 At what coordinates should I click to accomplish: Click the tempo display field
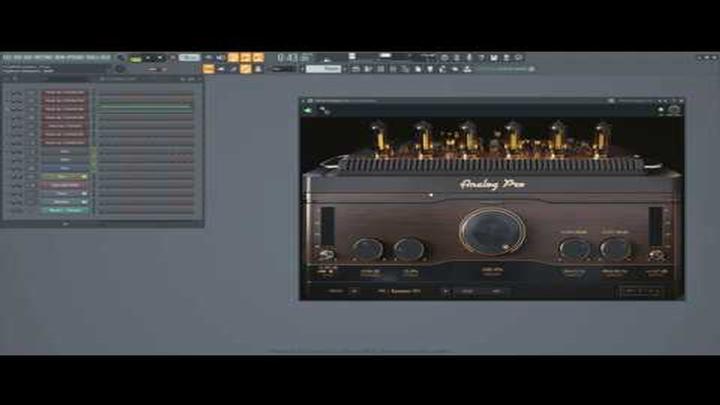[190, 58]
